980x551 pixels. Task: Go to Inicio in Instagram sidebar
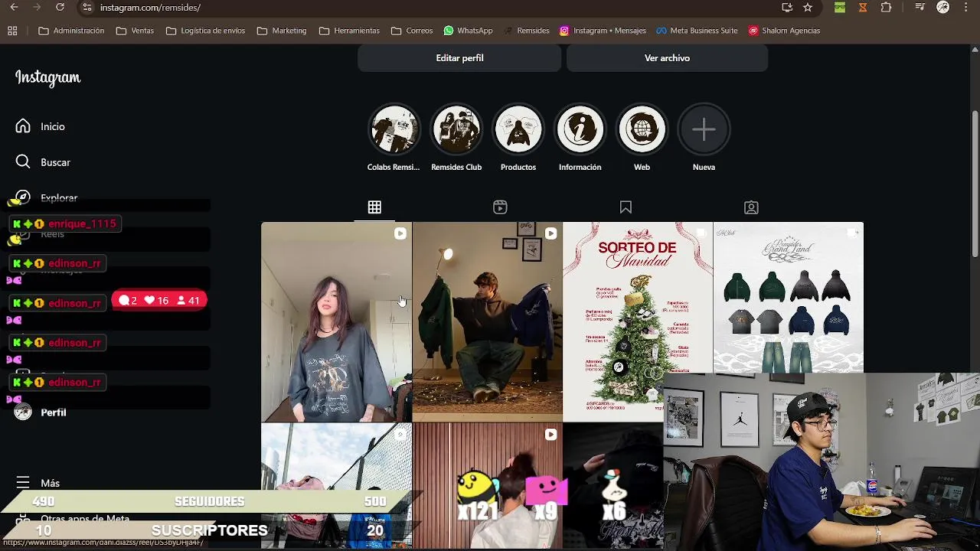[x=41, y=126]
